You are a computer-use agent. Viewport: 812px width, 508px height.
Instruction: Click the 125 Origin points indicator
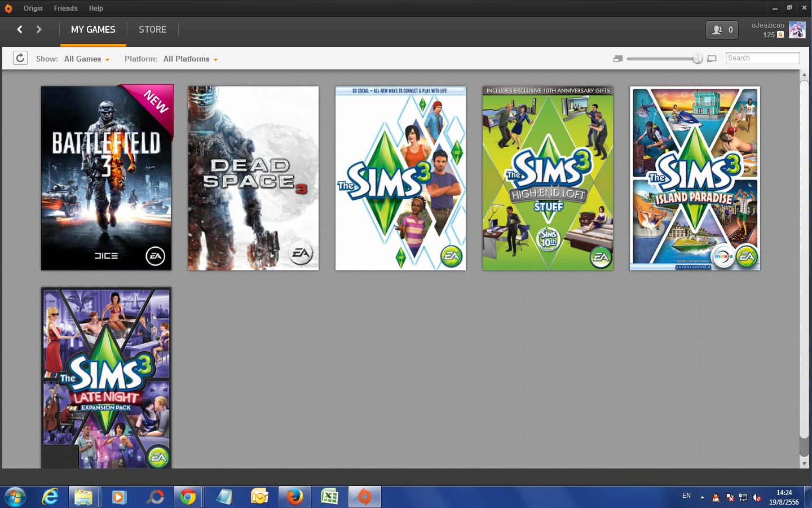tap(773, 35)
